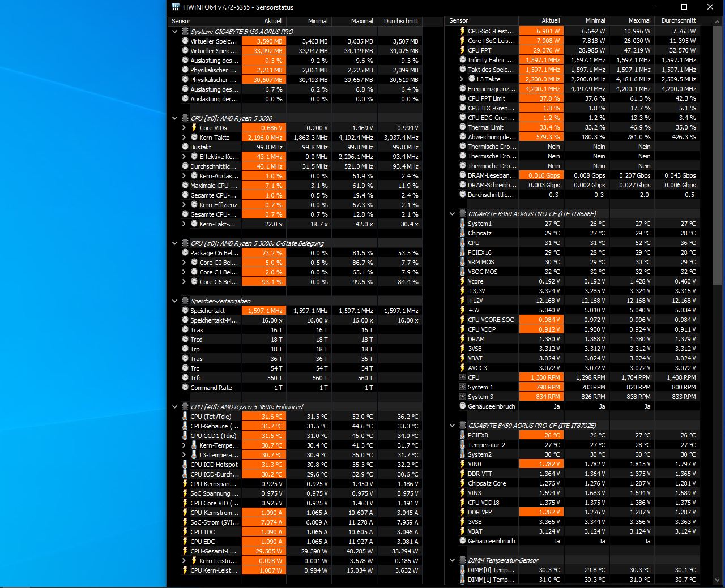Select the CPU VDD18 1.375 V row
Viewport: 725px width, 588px height.
574,503
